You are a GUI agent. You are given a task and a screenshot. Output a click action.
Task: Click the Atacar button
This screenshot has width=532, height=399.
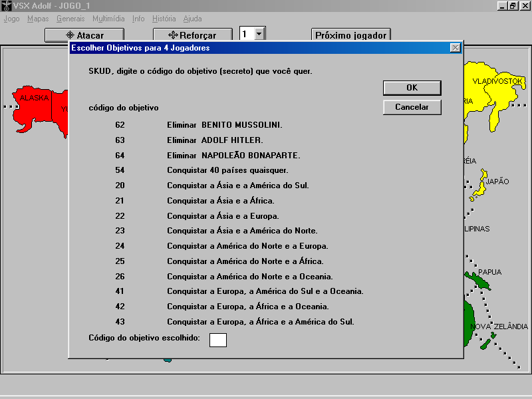[x=84, y=35]
